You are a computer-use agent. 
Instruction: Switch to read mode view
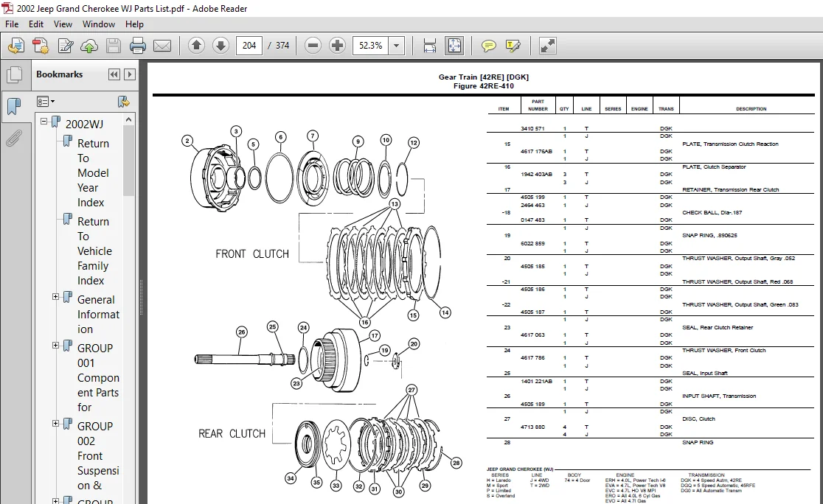tap(547, 46)
